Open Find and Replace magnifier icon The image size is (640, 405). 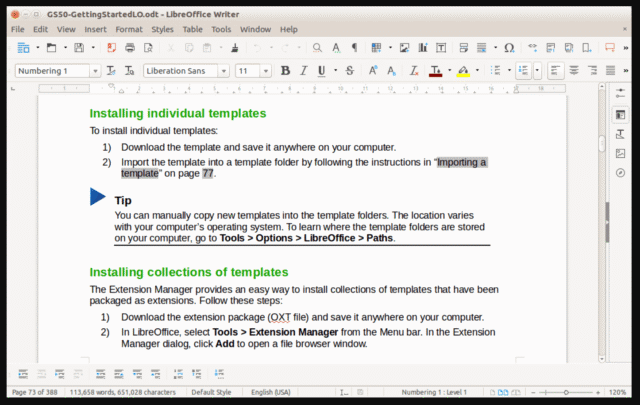tap(317, 48)
